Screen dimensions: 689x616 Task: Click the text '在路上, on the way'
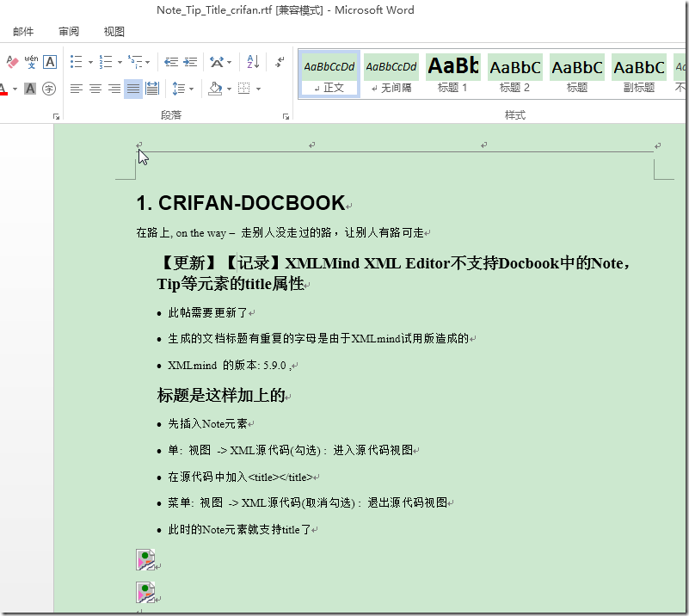tap(181, 233)
